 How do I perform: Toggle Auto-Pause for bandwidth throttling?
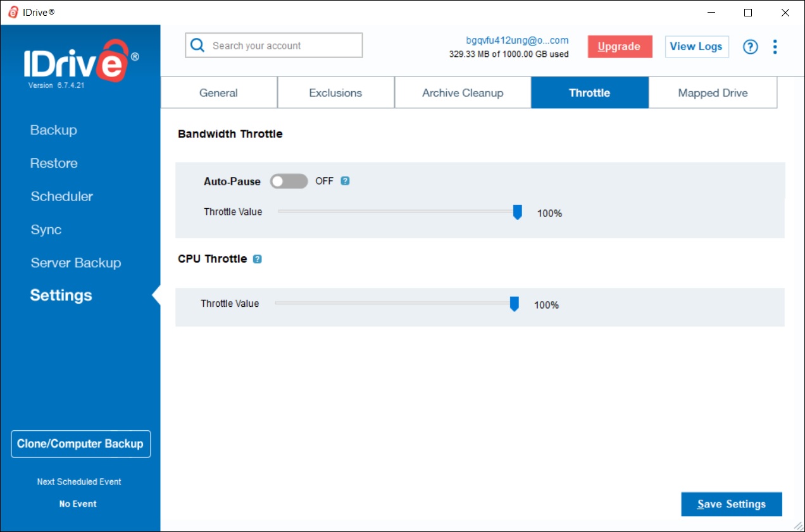coord(289,181)
